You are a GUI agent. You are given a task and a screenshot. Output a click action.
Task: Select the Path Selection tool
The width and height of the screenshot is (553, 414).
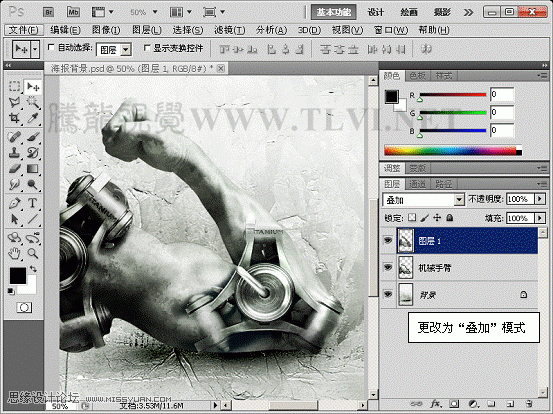pyautogui.click(x=14, y=219)
